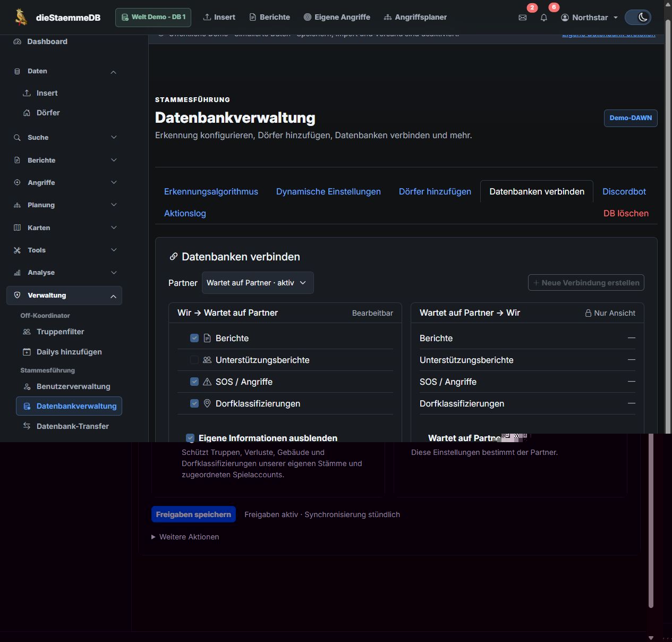This screenshot has width=672, height=642.
Task: Click the Dailys hinzufügen calendar icon
Action: click(27, 352)
